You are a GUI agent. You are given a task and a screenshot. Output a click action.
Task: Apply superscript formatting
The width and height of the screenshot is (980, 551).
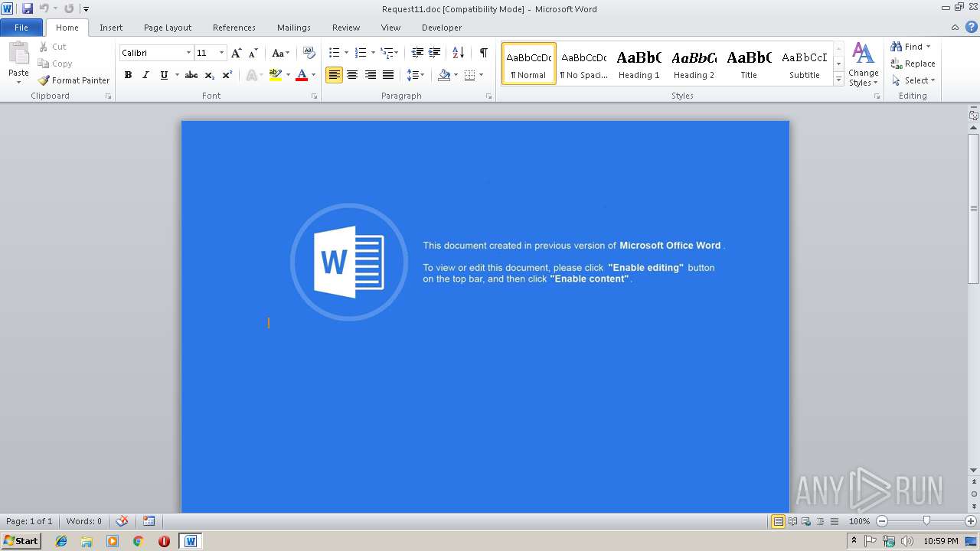(x=227, y=75)
